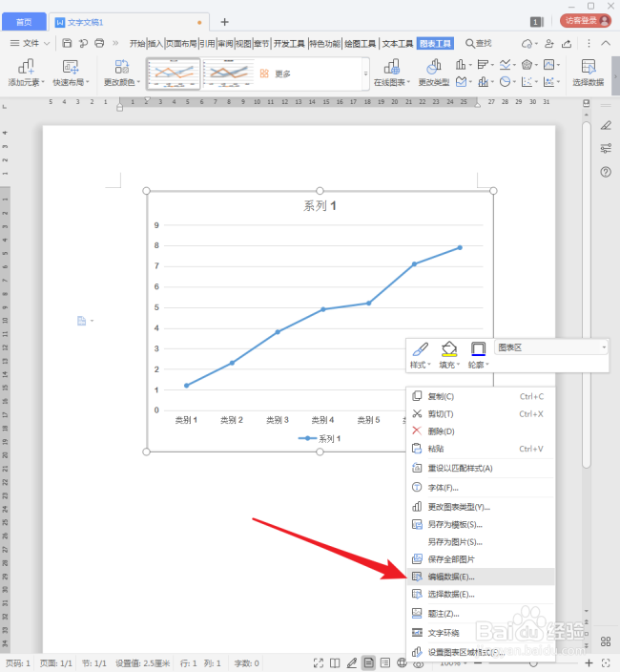Viewport: 620px width, 672px height.
Task: Choose Delete (删除) in context menu
Action: [x=481, y=431]
